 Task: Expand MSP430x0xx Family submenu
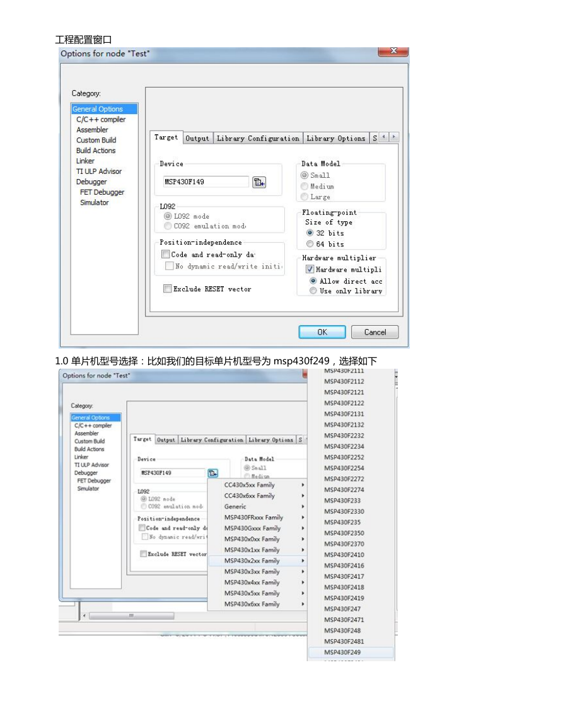click(258, 539)
